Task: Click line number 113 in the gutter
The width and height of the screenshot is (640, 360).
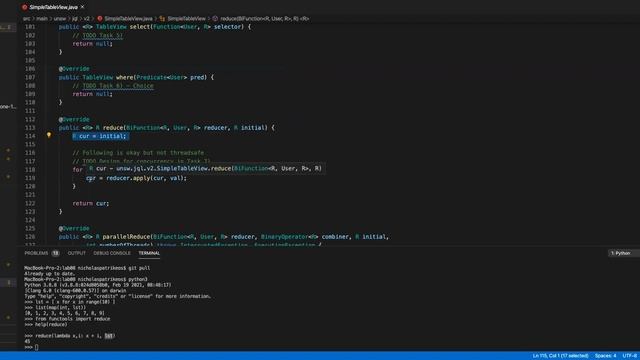Action: pos(30,128)
